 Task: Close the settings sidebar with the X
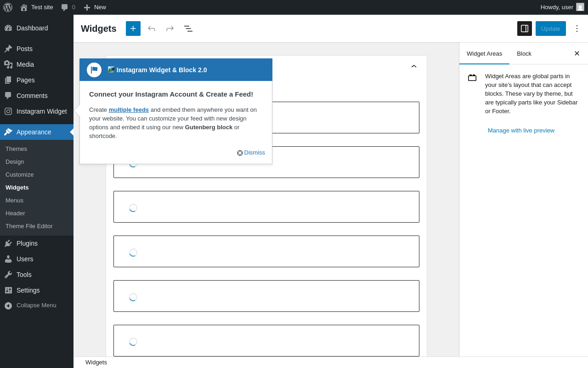coord(577,53)
